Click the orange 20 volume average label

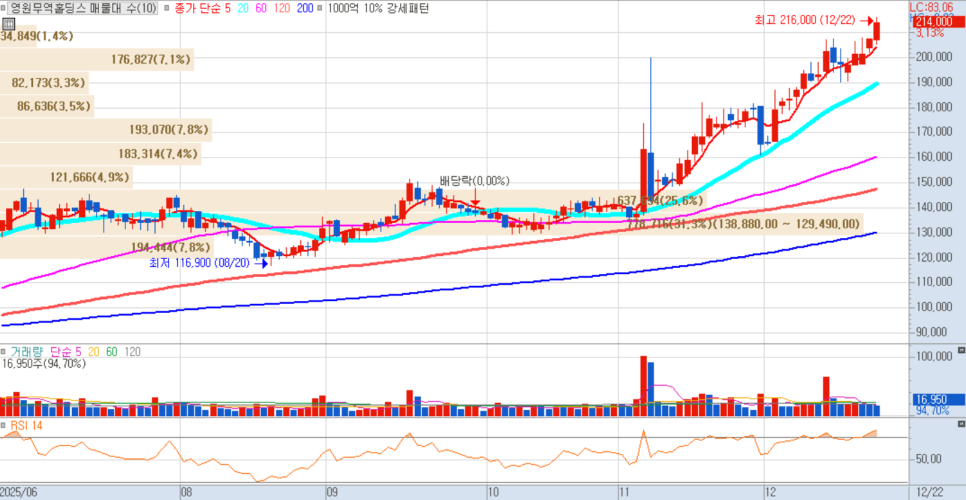(x=94, y=352)
